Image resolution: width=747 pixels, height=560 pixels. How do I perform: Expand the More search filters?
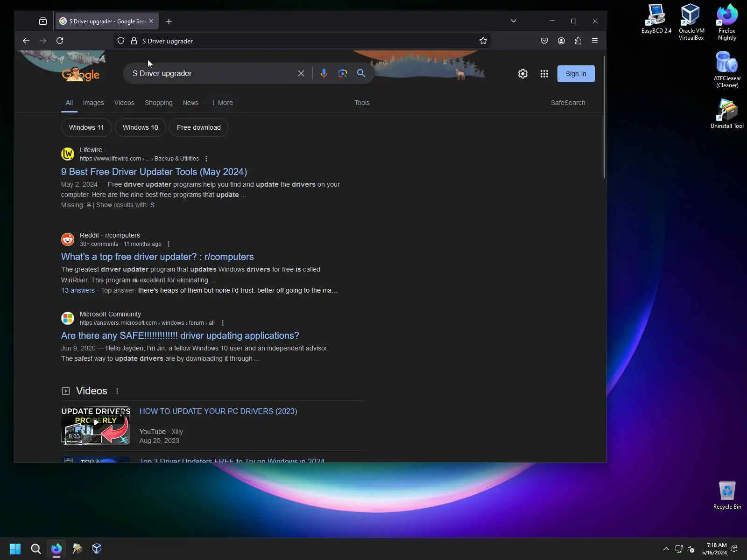pos(222,103)
